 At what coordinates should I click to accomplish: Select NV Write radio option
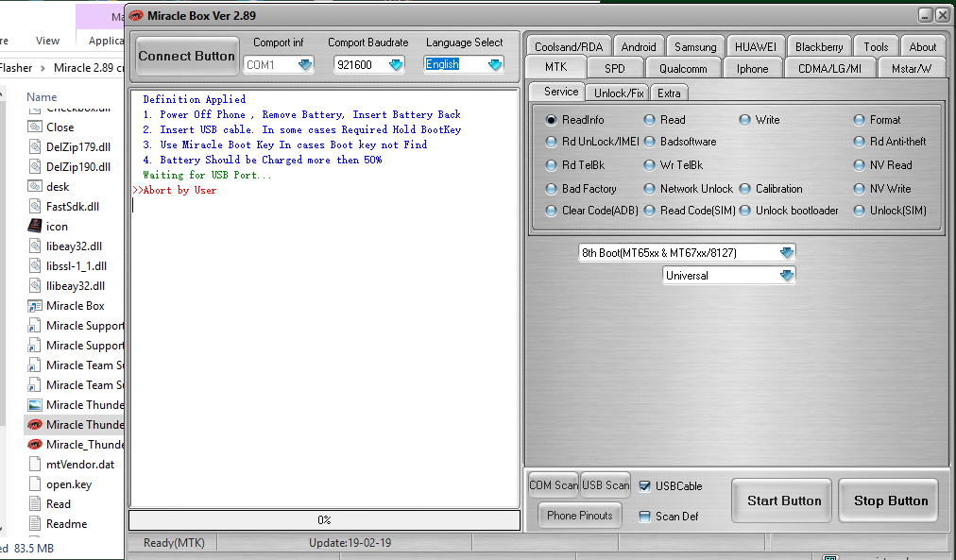[x=859, y=189]
